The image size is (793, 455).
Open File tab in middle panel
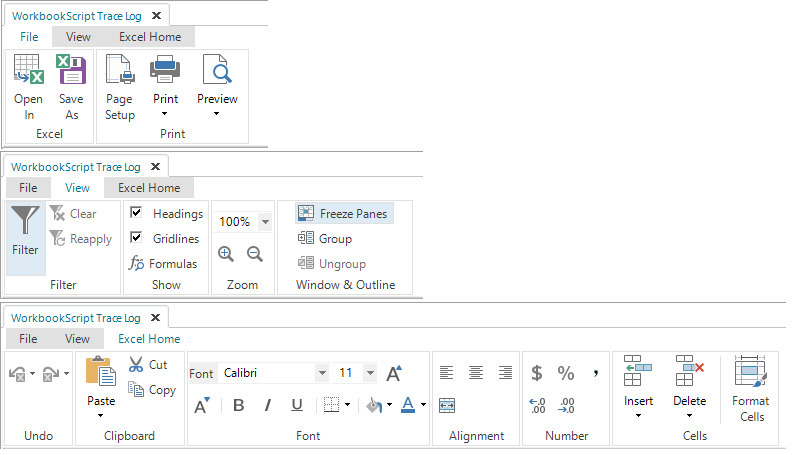pos(28,188)
